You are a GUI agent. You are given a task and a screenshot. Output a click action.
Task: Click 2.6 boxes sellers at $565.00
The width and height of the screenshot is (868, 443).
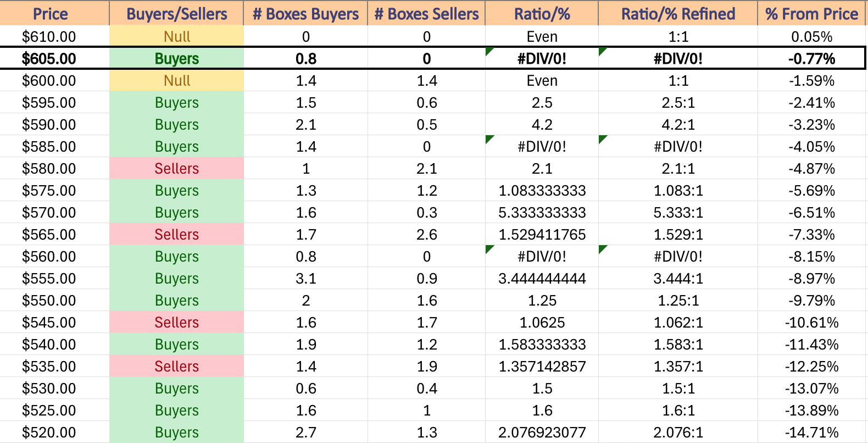pyautogui.click(x=426, y=234)
